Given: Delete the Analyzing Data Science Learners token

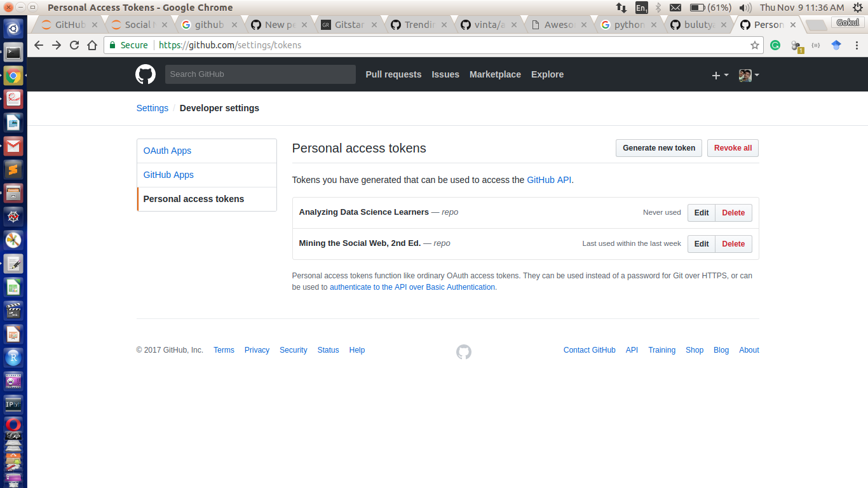Looking at the screenshot, I should pos(733,213).
